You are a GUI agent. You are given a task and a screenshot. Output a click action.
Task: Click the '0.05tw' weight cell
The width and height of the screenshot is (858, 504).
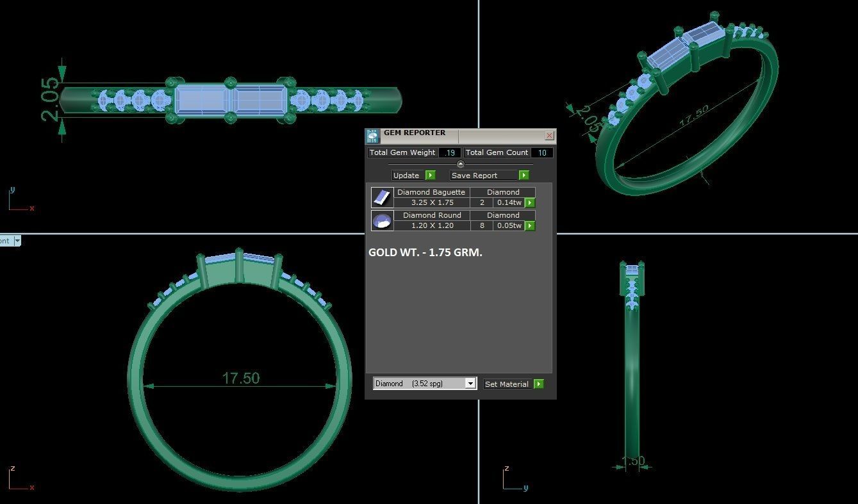click(x=509, y=225)
